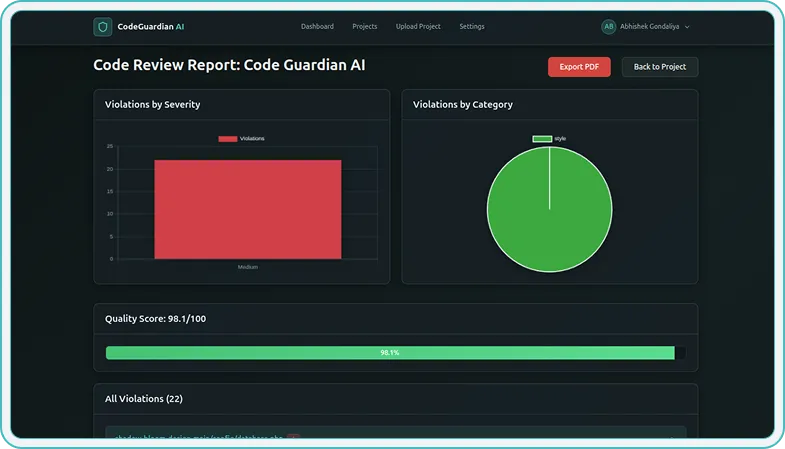Click the Abhishek Gondaliya username

click(x=648, y=27)
